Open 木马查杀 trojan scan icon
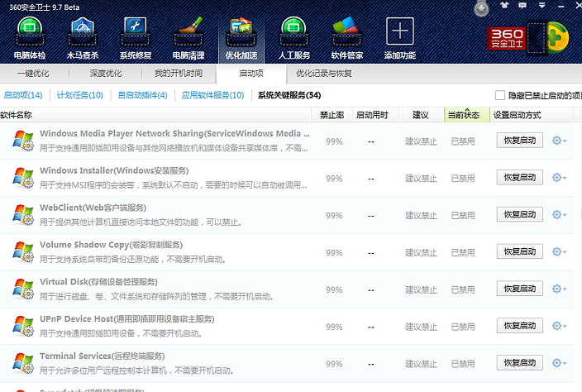 [x=83, y=38]
